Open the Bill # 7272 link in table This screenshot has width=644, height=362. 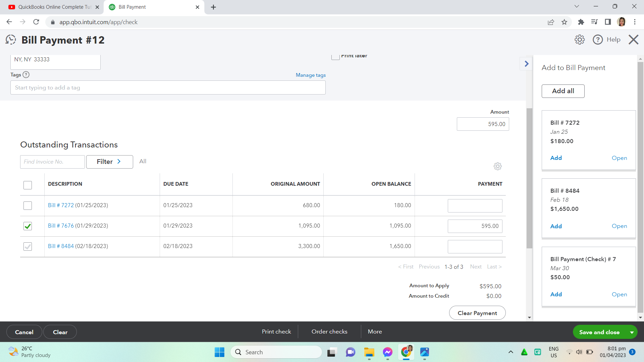tap(61, 205)
